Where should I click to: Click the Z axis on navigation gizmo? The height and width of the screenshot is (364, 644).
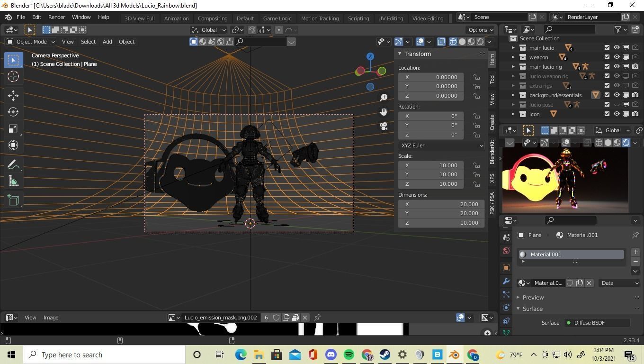[370, 56]
